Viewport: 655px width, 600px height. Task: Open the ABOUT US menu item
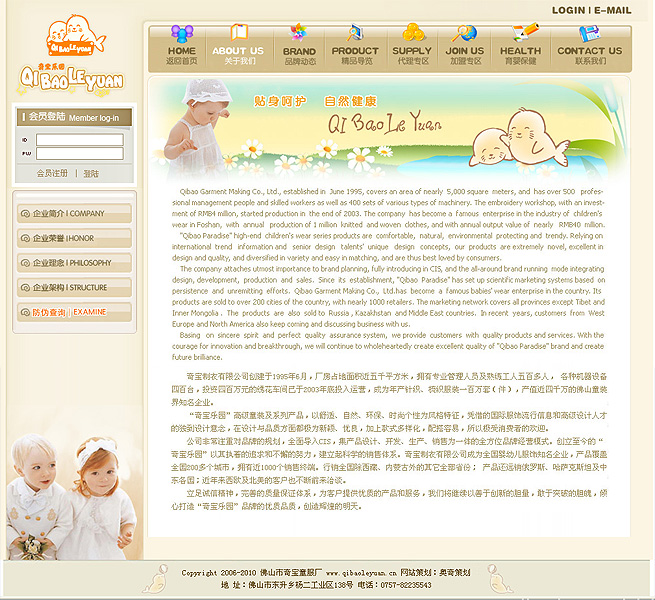238,55
